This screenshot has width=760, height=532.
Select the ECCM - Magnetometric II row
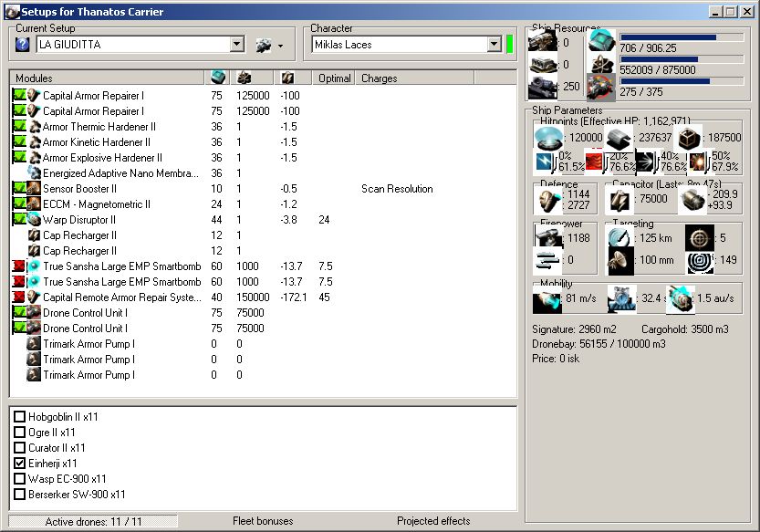(263, 204)
